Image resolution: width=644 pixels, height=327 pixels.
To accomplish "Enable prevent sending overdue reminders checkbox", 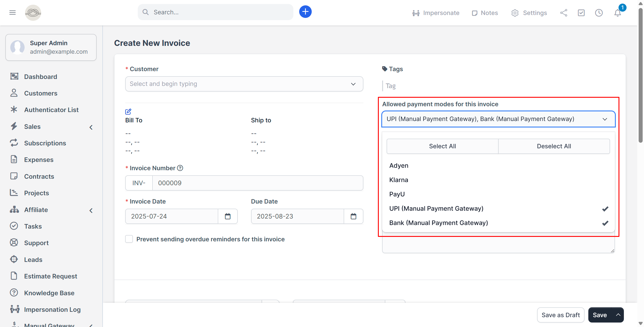I will pos(129,239).
